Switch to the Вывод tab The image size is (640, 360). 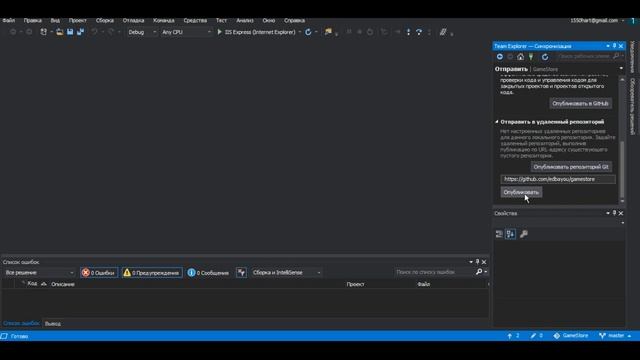53,324
